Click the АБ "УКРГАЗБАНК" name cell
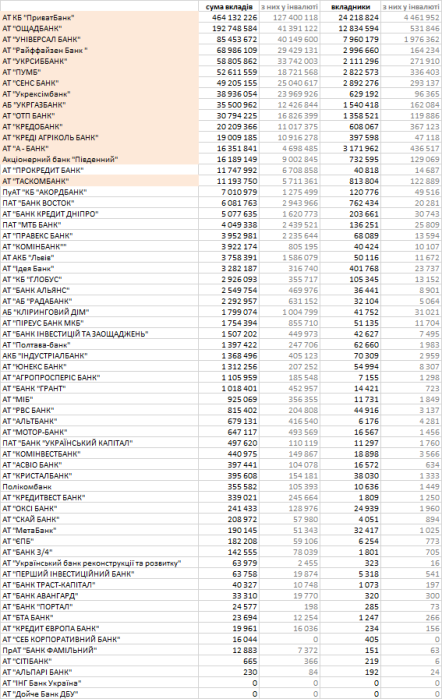 100,105
